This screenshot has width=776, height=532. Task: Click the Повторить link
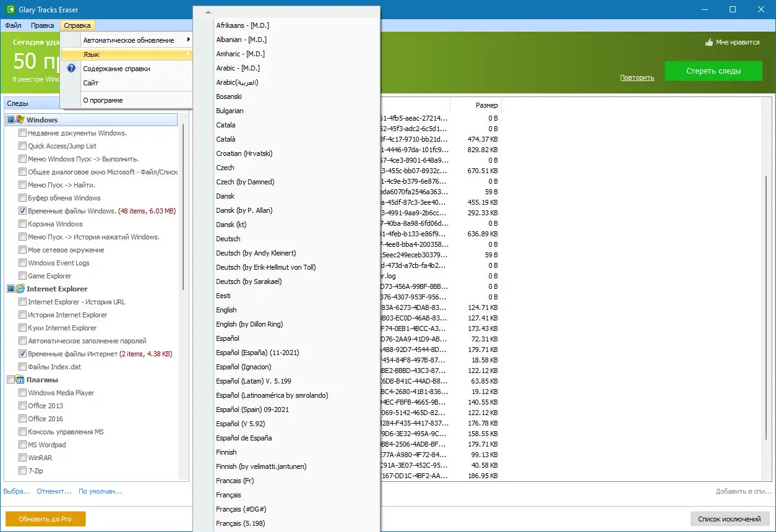point(637,77)
